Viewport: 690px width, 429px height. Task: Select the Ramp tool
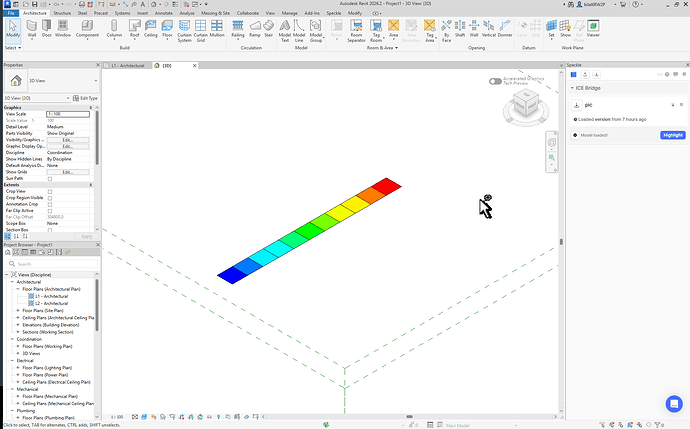pyautogui.click(x=255, y=29)
